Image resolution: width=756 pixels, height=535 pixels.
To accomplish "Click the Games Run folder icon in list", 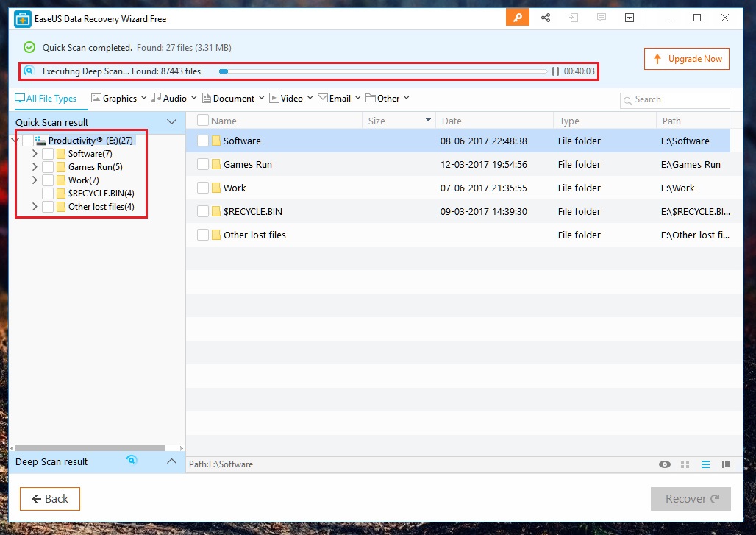I will (216, 164).
